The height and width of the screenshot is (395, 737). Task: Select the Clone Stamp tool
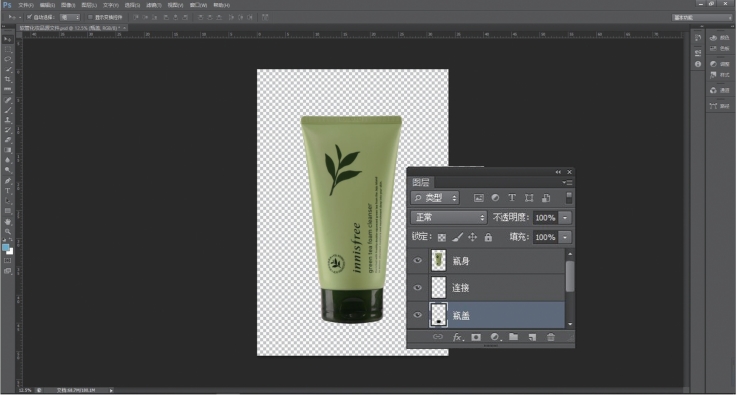tap(8, 120)
